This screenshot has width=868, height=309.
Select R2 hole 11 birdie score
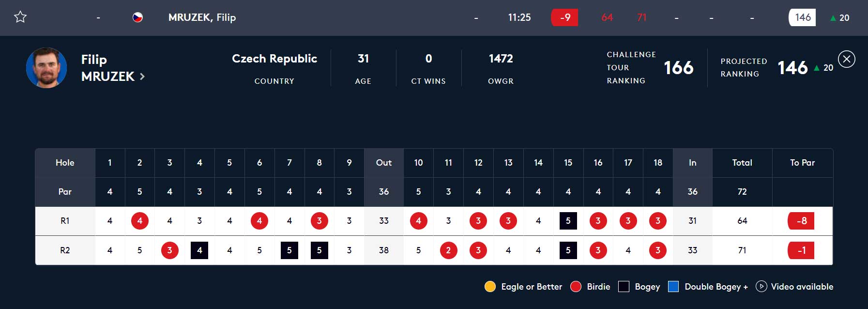point(448,250)
